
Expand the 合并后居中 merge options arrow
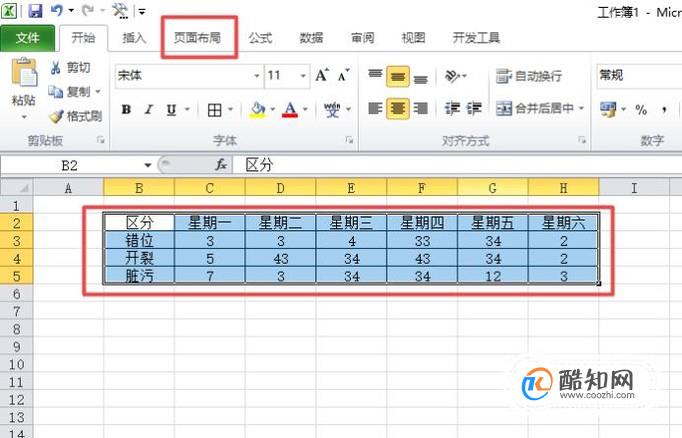click(x=581, y=108)
